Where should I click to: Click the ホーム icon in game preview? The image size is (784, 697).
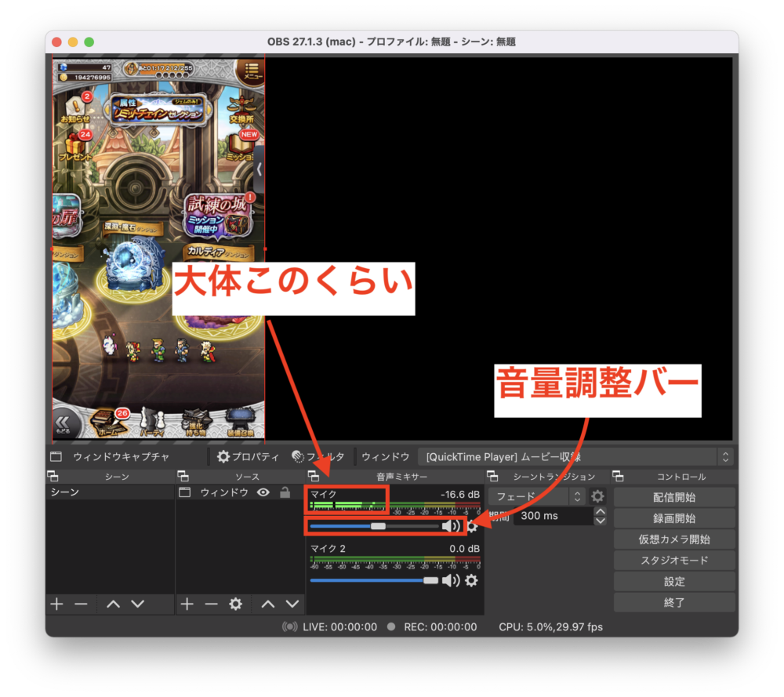(108, 423)
